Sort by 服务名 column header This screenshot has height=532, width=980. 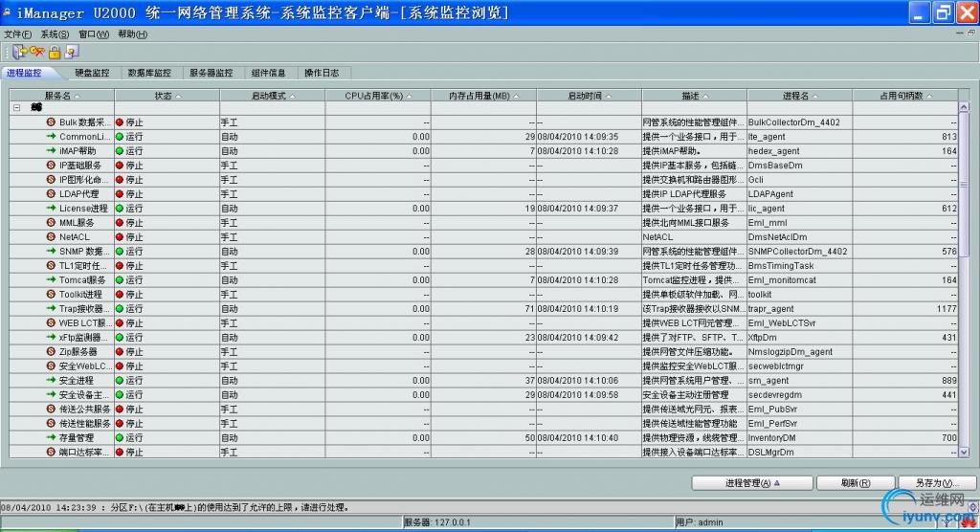[x=62, y=96]
